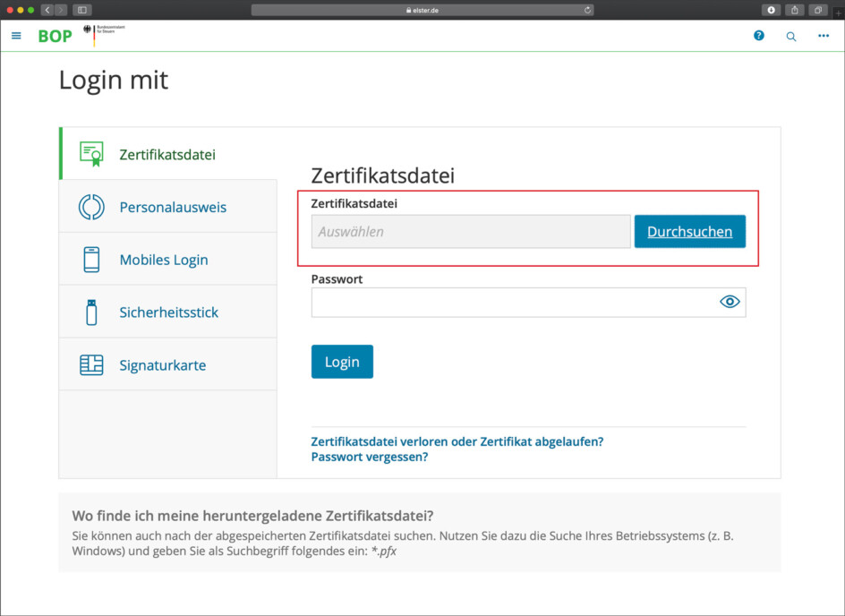Click the BOP logo
The width and height of the screenshot is (845, 616).
click(55, 36)
